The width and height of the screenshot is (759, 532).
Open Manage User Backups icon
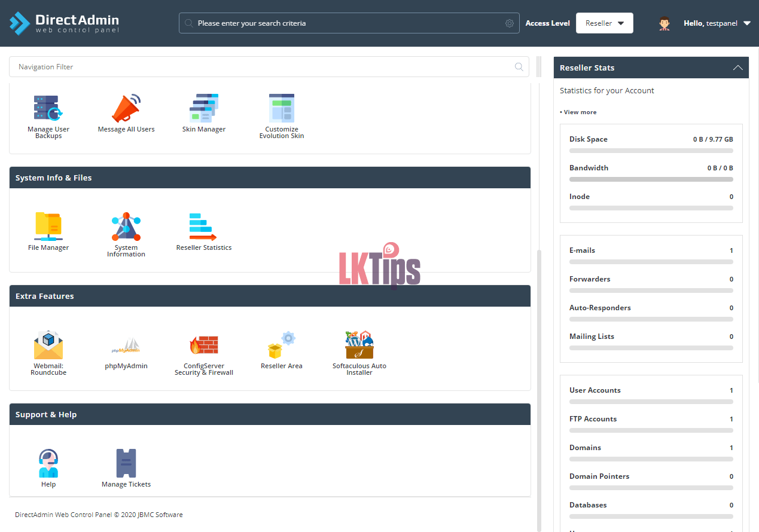tap(48, 108)
